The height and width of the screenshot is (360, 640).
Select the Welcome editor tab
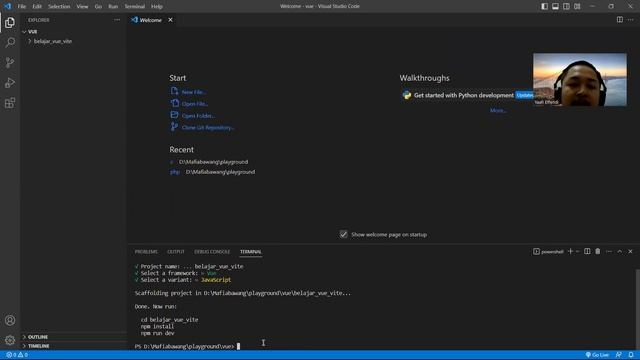pos(151,20)
